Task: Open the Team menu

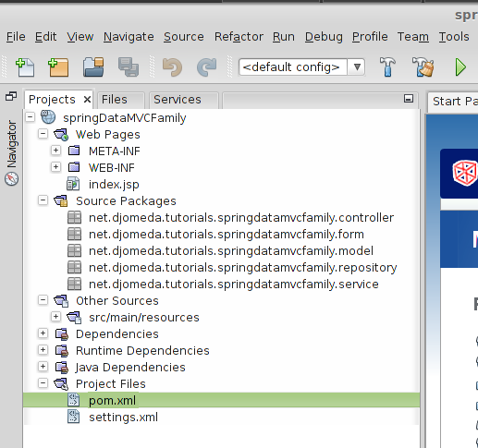Action: tap(413, 37)
